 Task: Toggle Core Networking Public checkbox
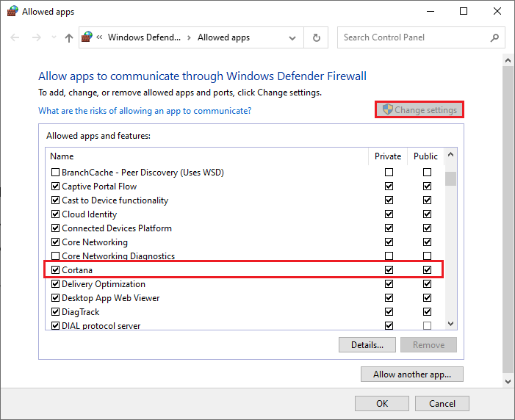tap(427, 242)
